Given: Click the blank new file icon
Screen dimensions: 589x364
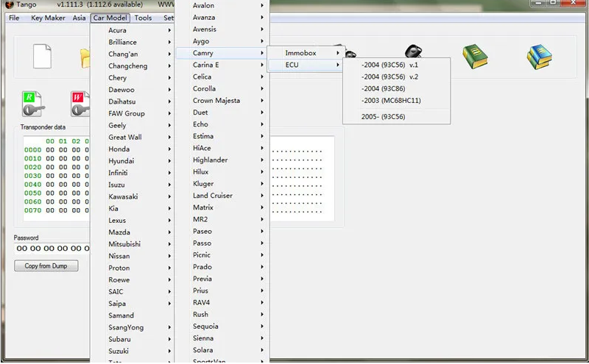Looking at the screenshot, I should point(42,57).
